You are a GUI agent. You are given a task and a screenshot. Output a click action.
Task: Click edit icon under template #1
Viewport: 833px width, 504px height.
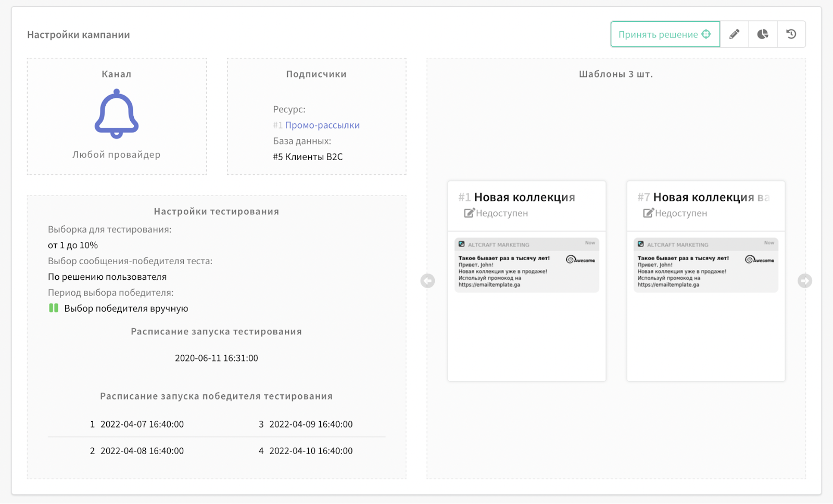pyautogui.click(x=469, y=213)
